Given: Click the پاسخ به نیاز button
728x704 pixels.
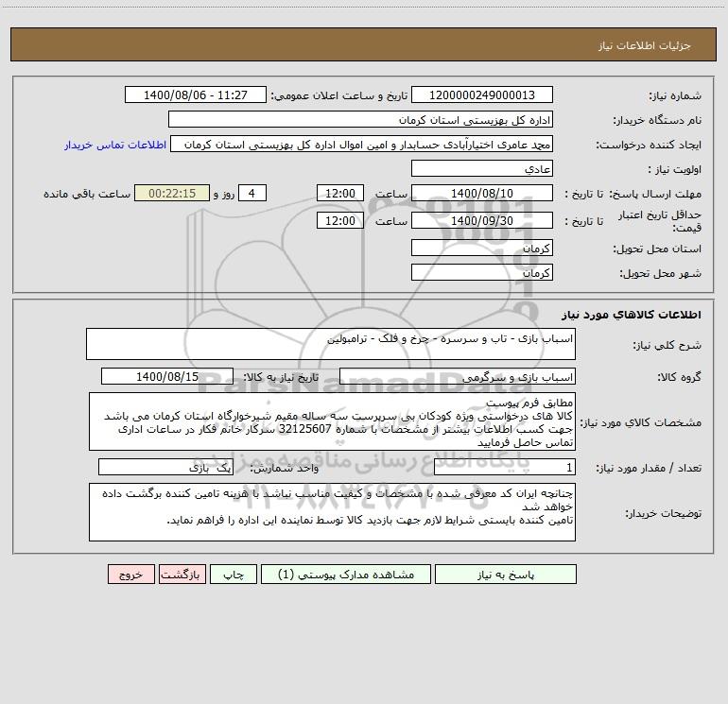Looking at the screenshot, I should click(x=506, y=574).
